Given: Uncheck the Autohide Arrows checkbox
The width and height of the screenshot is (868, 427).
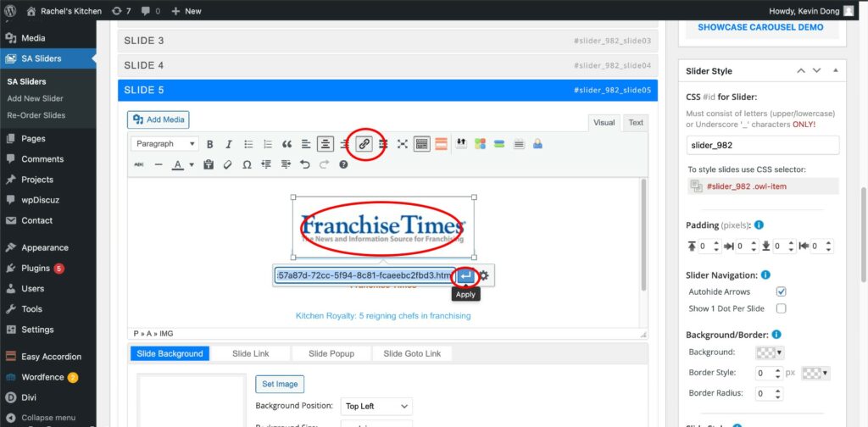Looking at the screenshot, I should [x=782, y=291].
